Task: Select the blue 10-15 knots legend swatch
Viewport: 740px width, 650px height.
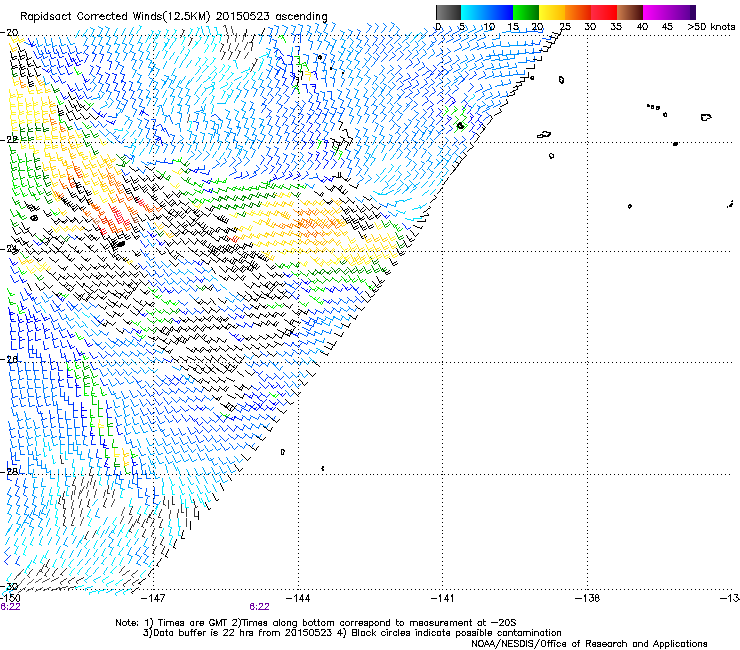Action: (x=500, y=12)
